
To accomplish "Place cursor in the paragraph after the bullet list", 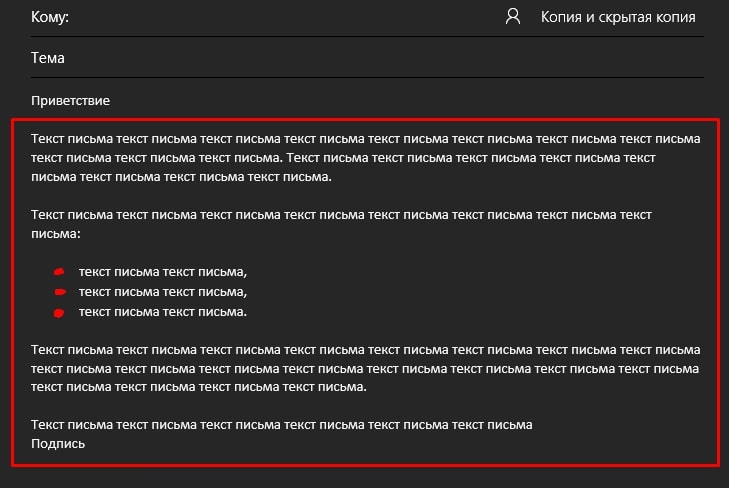I will point(365,368).
